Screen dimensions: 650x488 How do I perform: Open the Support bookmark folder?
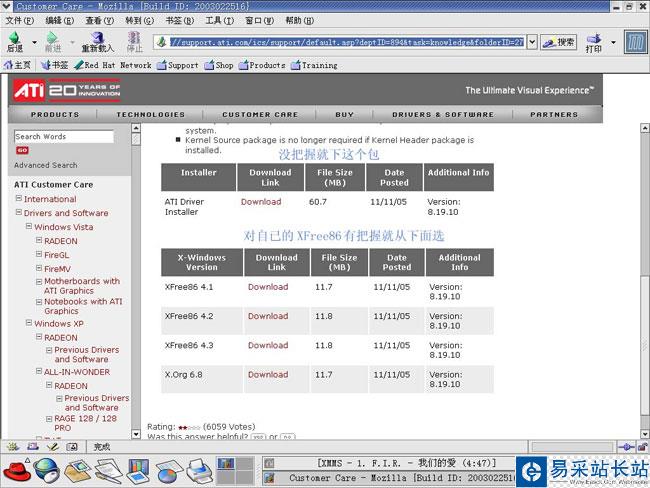pos(178,65)
